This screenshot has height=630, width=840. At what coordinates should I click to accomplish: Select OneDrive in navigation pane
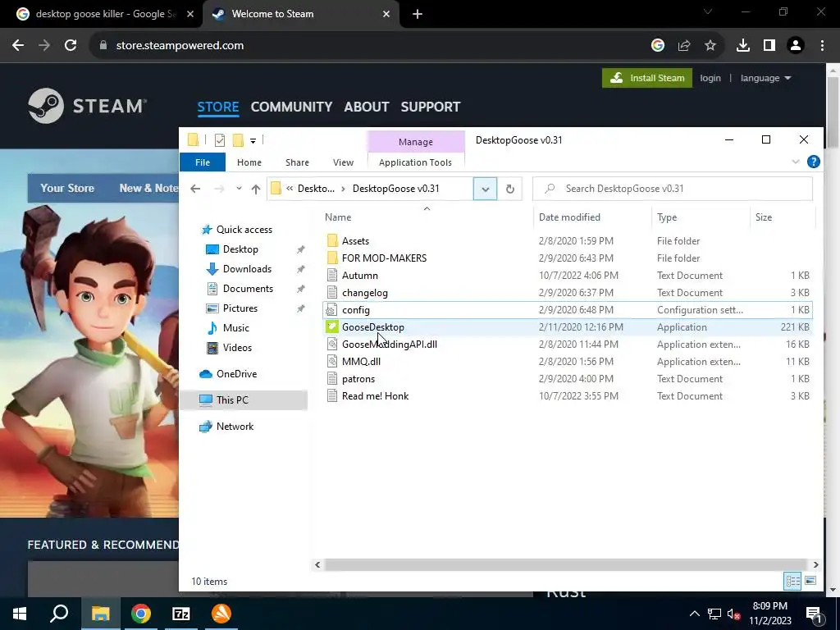pos(236,374)
